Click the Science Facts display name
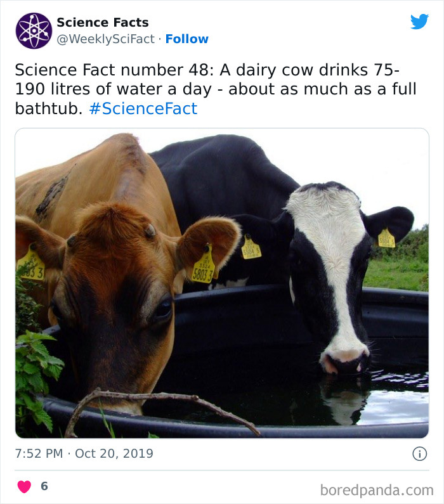Viewport: 444px width, 504px height. [x=103, y=22]
